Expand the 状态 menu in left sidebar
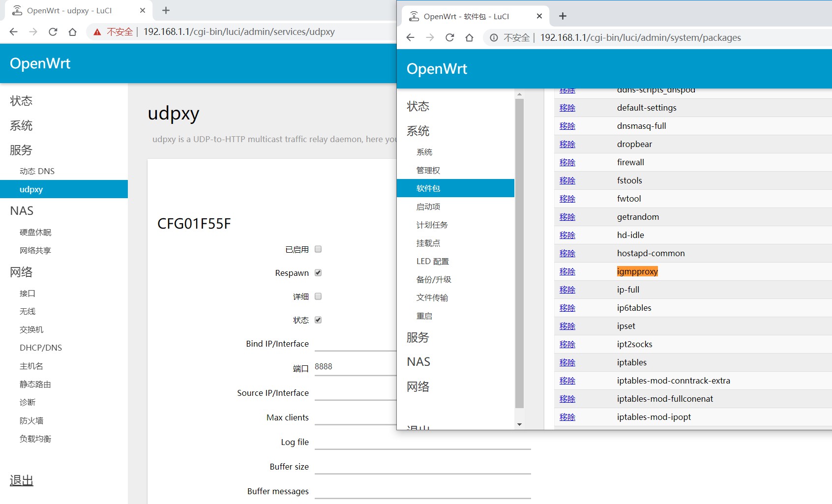The height and width of the screenshot is (504, 832). [21, 101]
